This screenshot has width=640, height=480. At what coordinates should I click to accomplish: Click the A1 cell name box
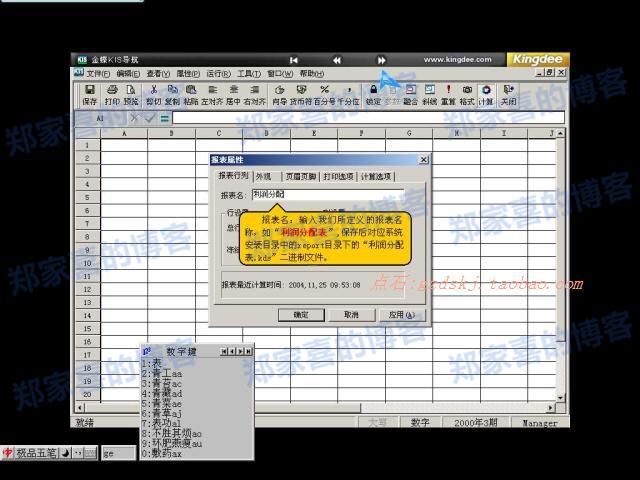tap(101, 118)
